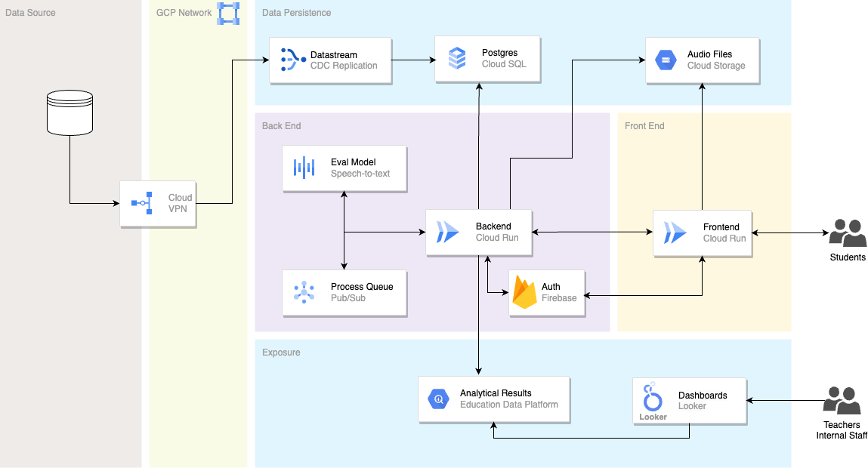868x468 pixels.
Task: Click the Postgres node title
Action: pos(499,53)
